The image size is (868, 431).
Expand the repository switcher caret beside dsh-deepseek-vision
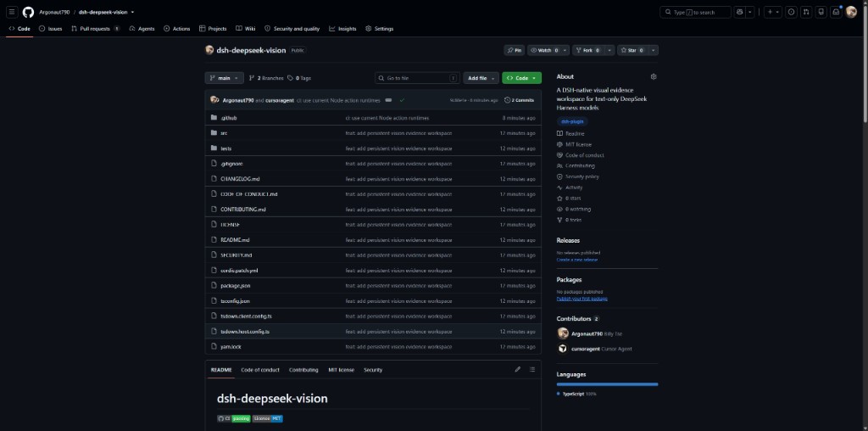click(x=132, y=12)
